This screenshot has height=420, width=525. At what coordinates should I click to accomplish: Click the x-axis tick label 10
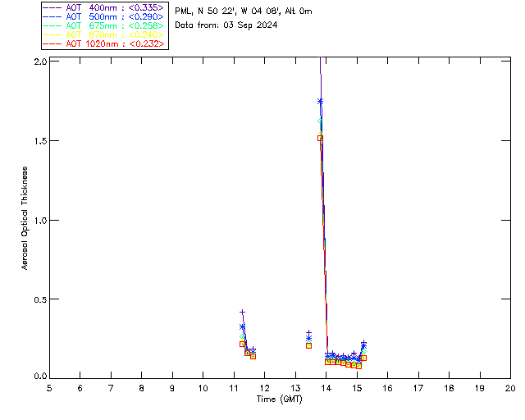click(x=203, y=388)
